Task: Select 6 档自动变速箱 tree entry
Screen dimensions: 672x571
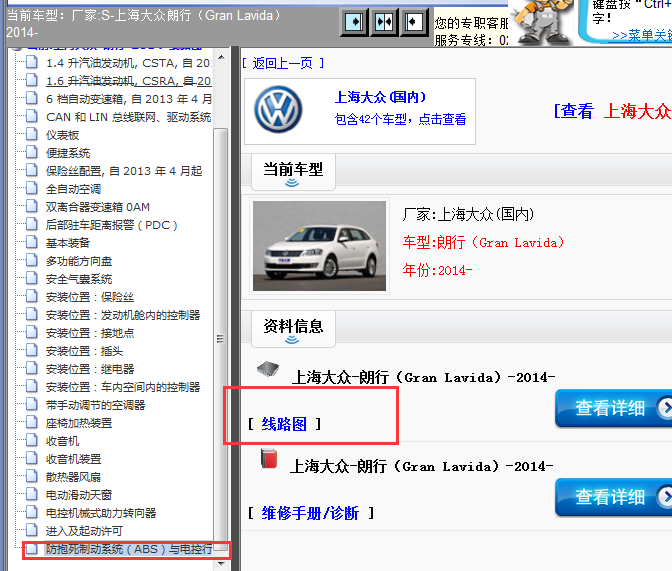Action: 129,99
